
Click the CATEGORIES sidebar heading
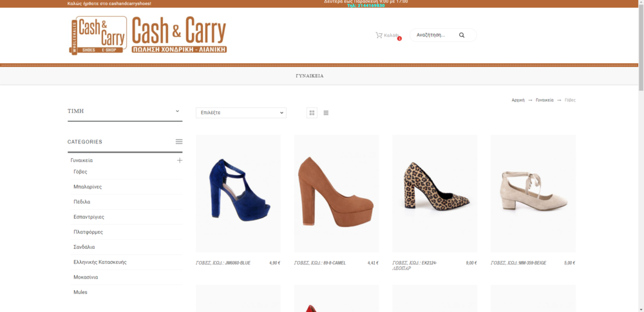[x=84, y=142]
